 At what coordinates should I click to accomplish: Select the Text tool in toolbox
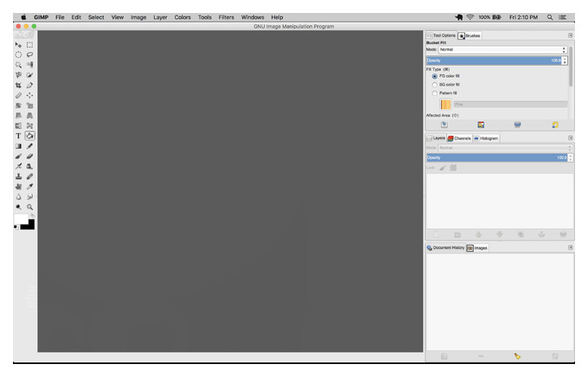point(18,136)
